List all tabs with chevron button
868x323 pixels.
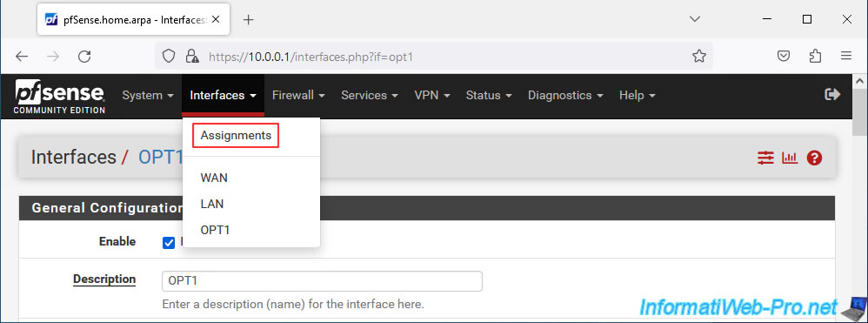[695, 19]
